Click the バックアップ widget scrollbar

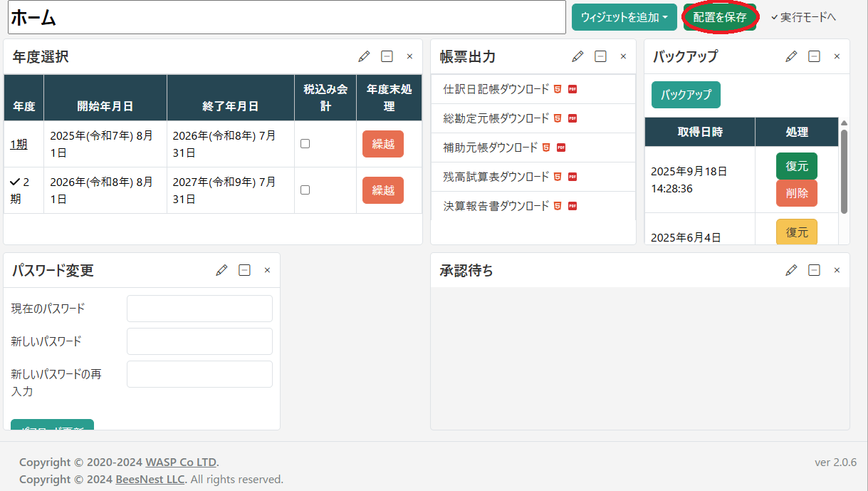click(x=844, y=171)
